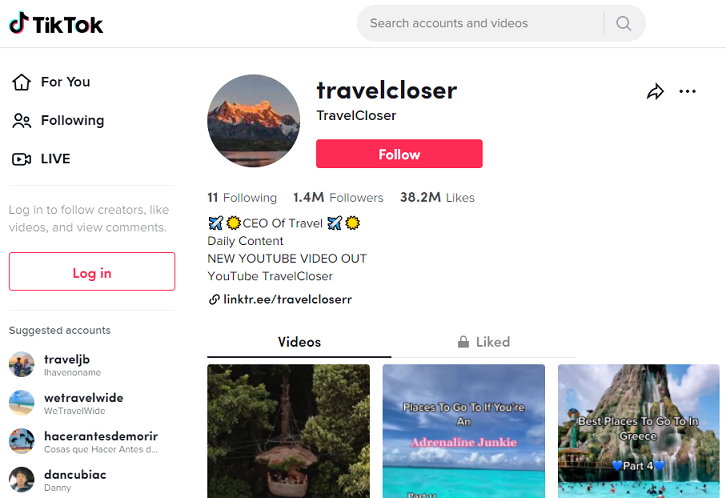Click the Log in button
This screenshot has width=726, height=498.
click(x=92, y=272)
